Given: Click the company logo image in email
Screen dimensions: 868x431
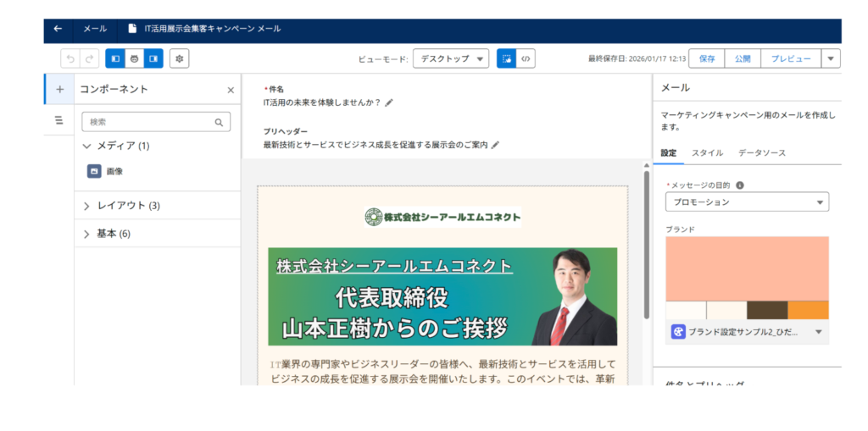Looking at the screenshot, I should tap(442, 216).
